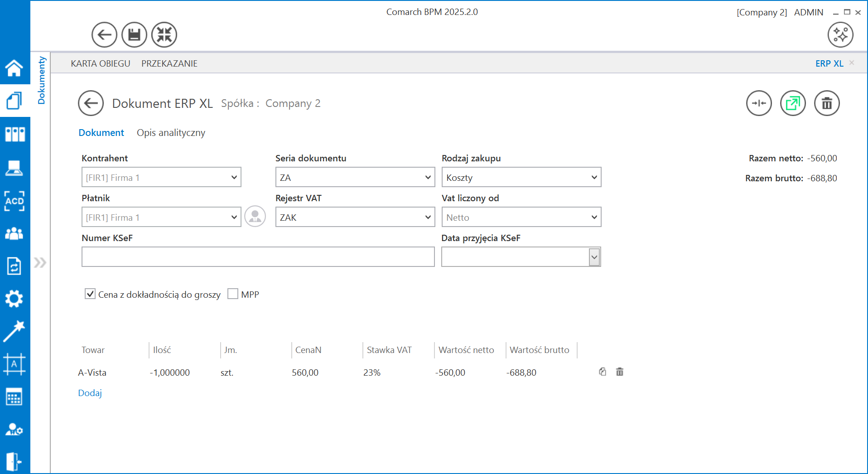Expand the Seria dokumentu dropdown
Screen dimensions: 868x474
(428, 177)
